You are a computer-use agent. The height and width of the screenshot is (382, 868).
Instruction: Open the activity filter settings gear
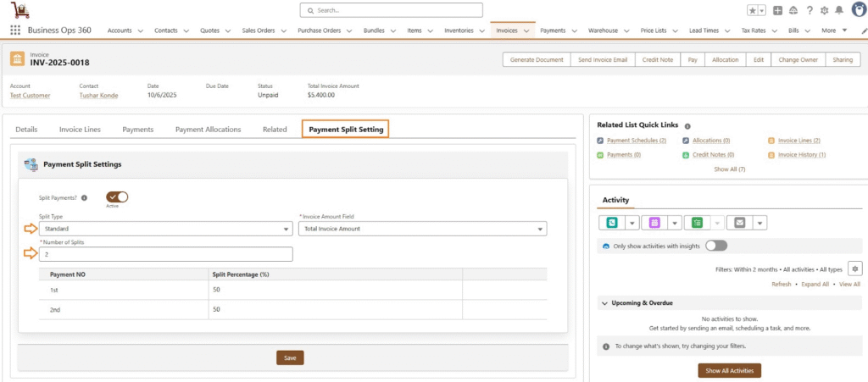pos(854,269)
